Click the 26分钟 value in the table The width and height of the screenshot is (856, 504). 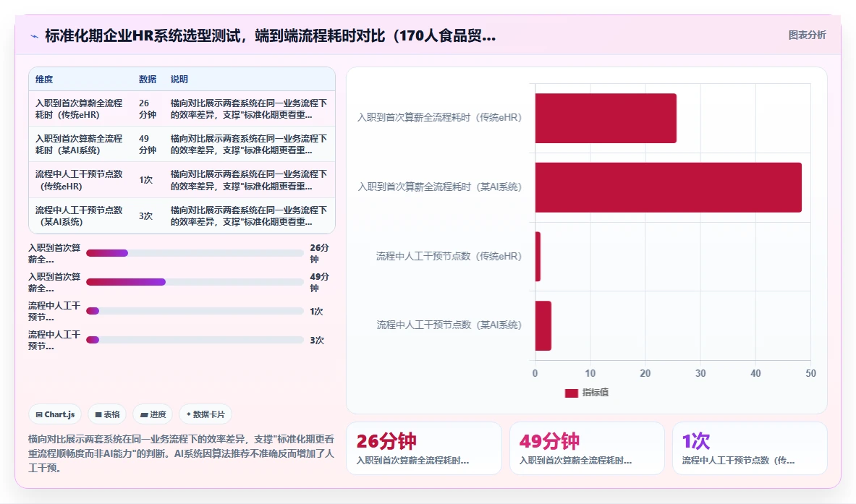pyautogui.click(x=148, y=108)
